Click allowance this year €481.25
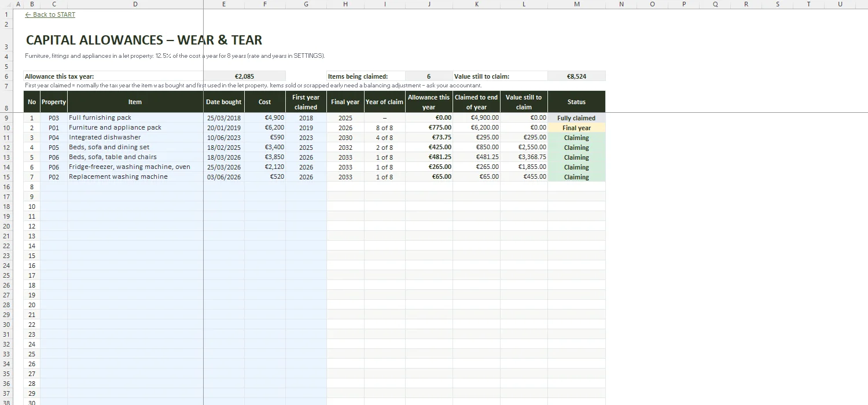This screenshot has width=868, height=405. [429, 157]
